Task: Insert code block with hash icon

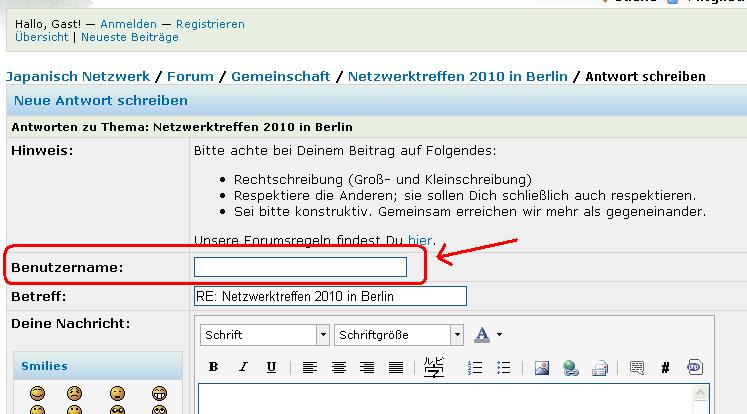Action: coord(666,368)
